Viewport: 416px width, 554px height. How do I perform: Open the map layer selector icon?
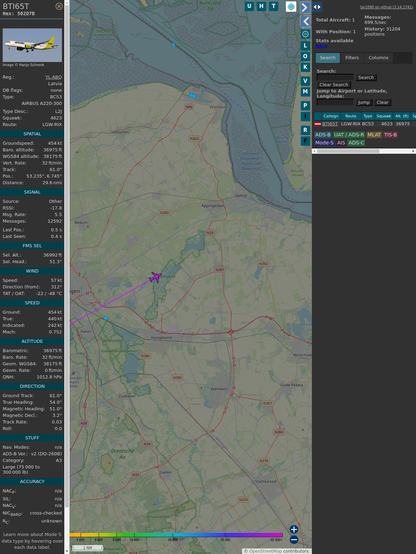pos(291,7)
